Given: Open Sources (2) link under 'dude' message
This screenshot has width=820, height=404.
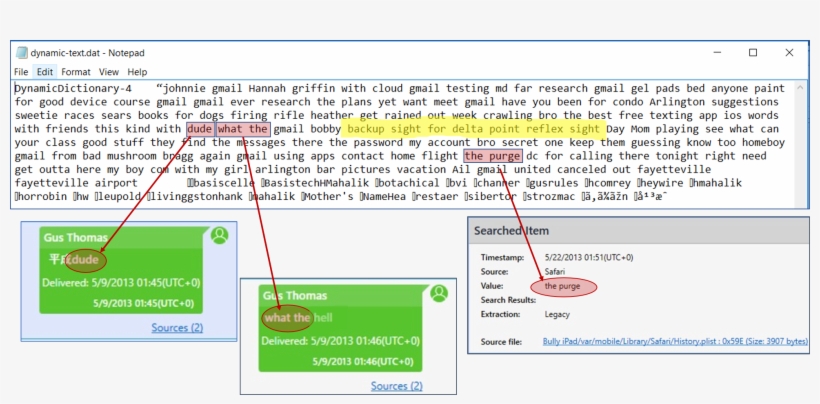Looking at the screenshot, I should tap(177, 328).
